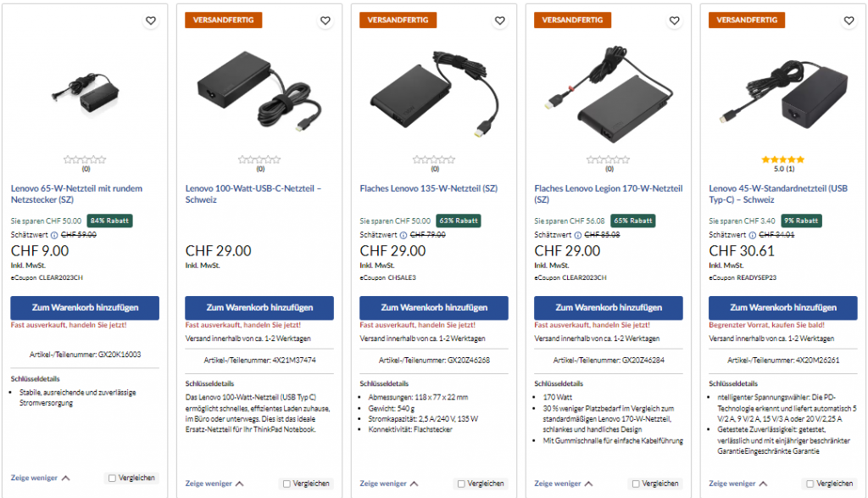Add the 100-Watt-USB-C-Netzteil to wishlist heart
The width and height of the screenshot is (868, 498).
click(325, 21)
